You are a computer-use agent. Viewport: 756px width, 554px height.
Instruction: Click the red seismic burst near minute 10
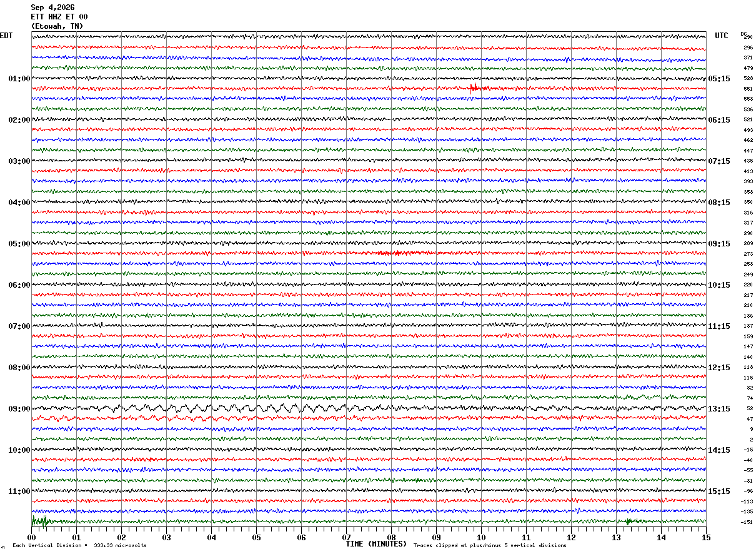coord(476,88)
